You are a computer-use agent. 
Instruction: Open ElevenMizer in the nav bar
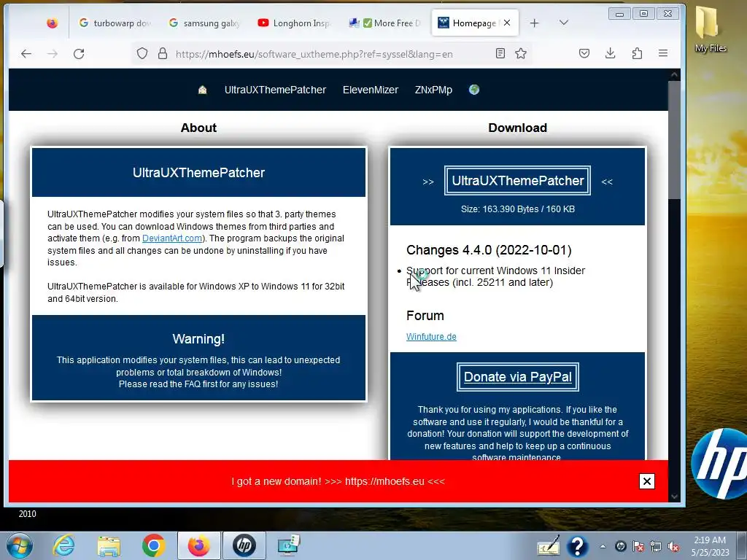pos(370,90)
